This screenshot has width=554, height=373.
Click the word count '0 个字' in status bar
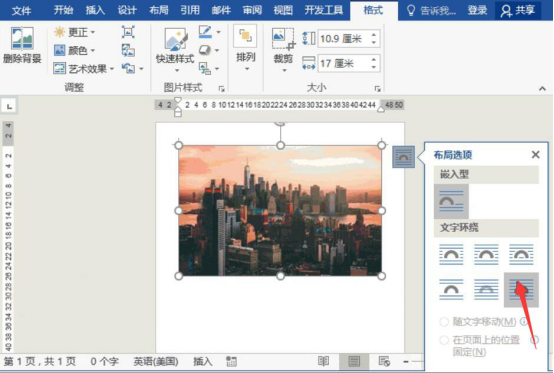tap(104, 361)
